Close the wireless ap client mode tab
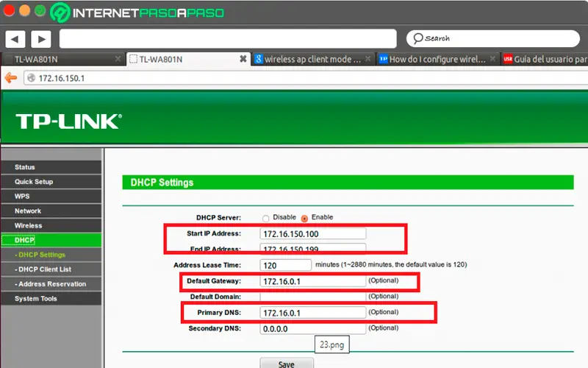The image size is (588, 368). (368, 59)
